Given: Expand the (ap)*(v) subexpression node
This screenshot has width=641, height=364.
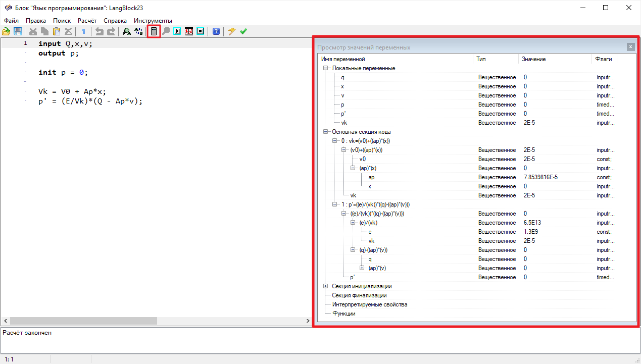Looking at the screenshot, I should tap(362, 268).
